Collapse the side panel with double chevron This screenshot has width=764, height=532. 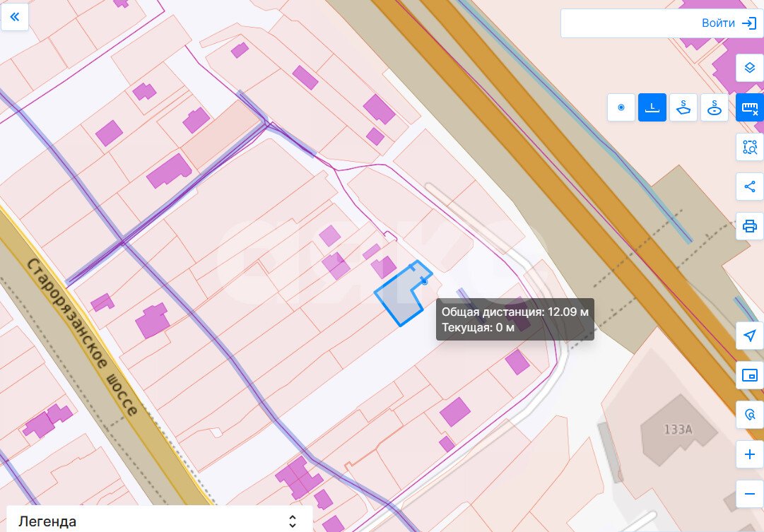coord(15,17)
